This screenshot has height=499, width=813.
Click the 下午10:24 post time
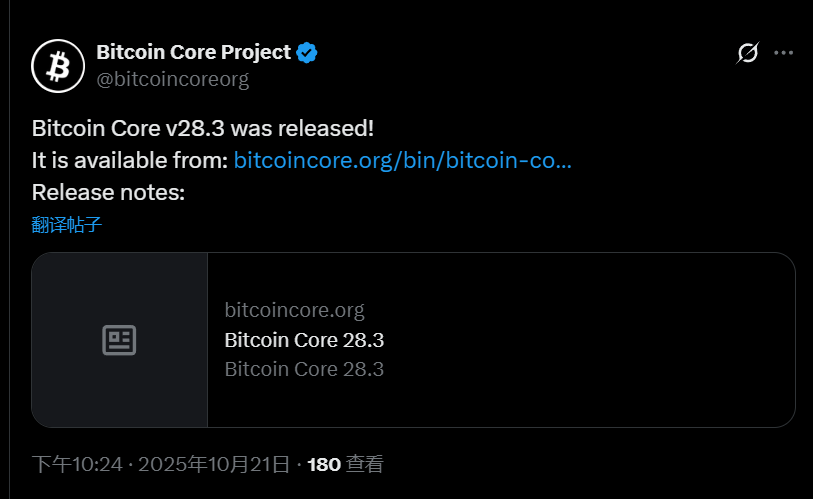coord(77,464)
